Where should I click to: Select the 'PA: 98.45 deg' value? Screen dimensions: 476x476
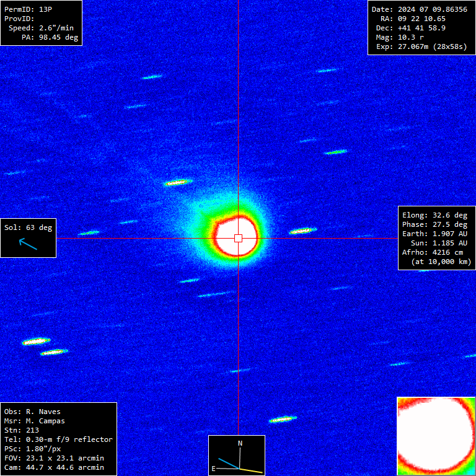point(50,37)
